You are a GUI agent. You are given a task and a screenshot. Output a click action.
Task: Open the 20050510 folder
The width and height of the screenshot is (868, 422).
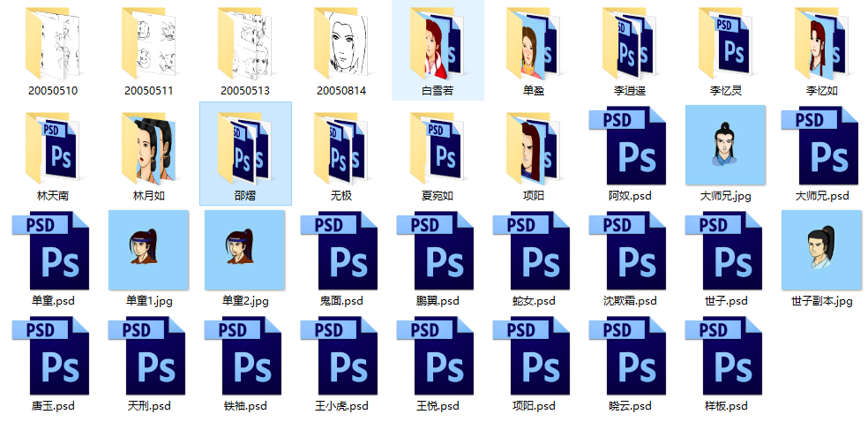[53, 43]
